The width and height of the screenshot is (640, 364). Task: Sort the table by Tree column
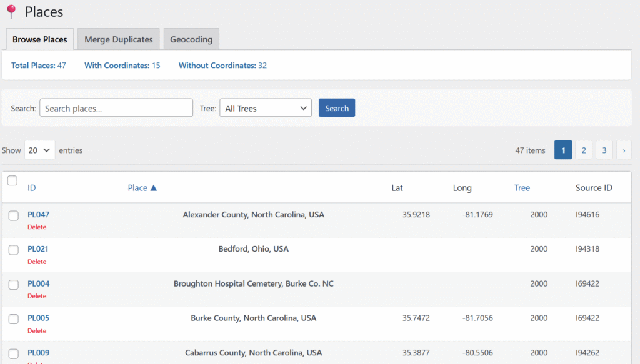pos(522,188)
